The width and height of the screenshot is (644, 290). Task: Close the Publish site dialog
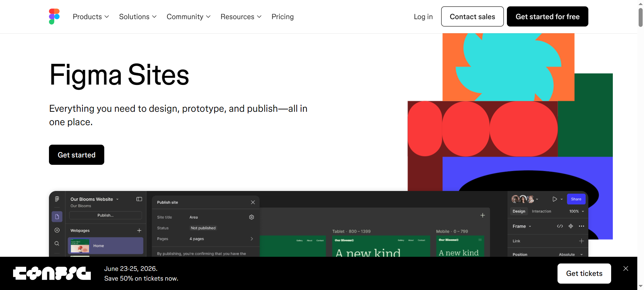coord(253,202)
